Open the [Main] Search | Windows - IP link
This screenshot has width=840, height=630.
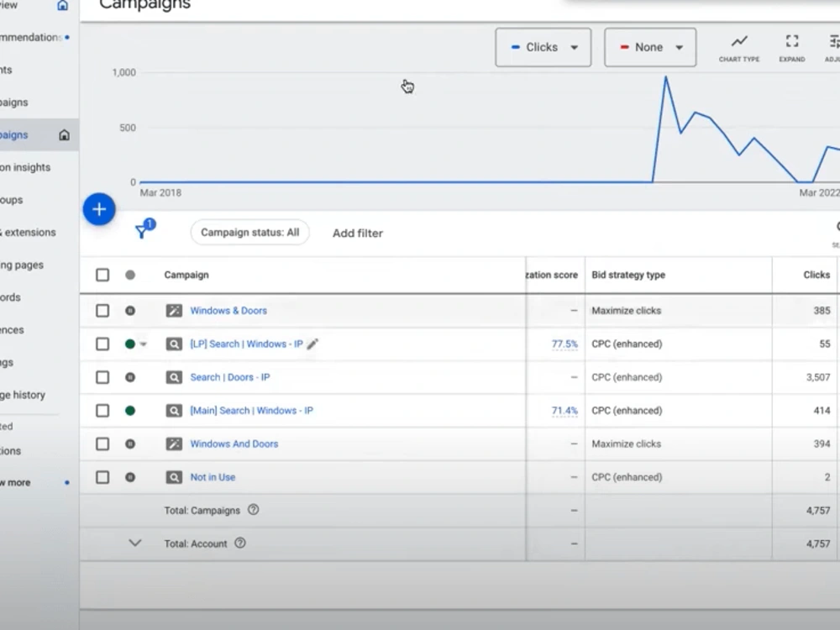click(251, 411)
